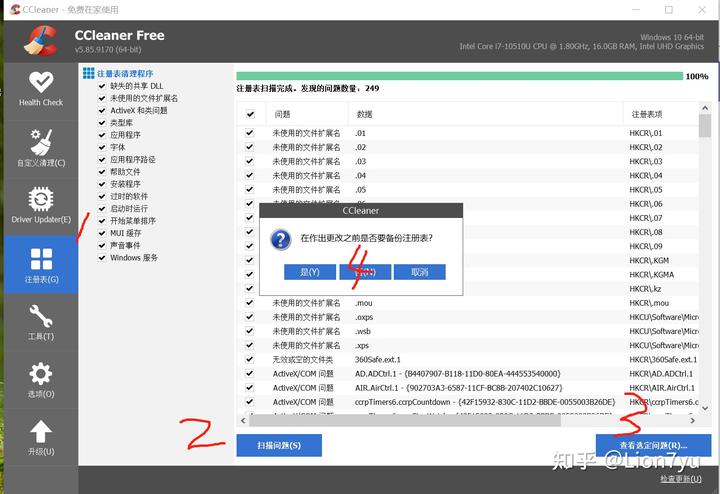This screenshot has width=720, height=494.
Task: Toggle 开始菜单排序 checkbox
Action: click(102, 221)
